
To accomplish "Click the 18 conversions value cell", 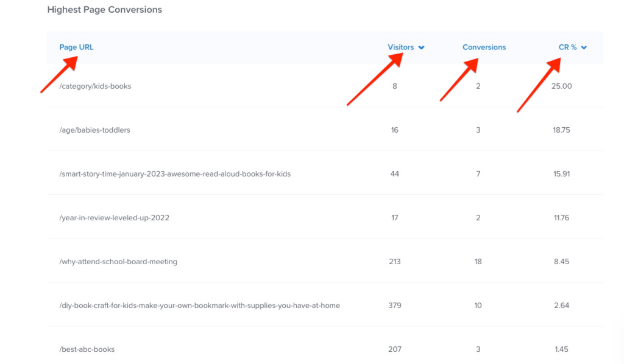I will click(478, 261).
